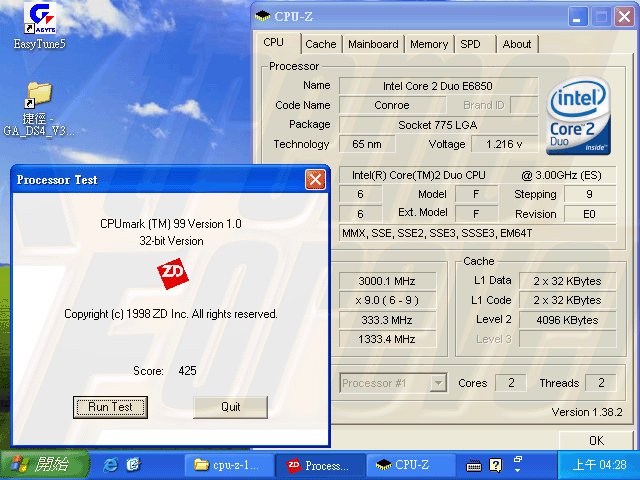
Task: Switch to Process... taskbar button
Action: coord(320,465)
